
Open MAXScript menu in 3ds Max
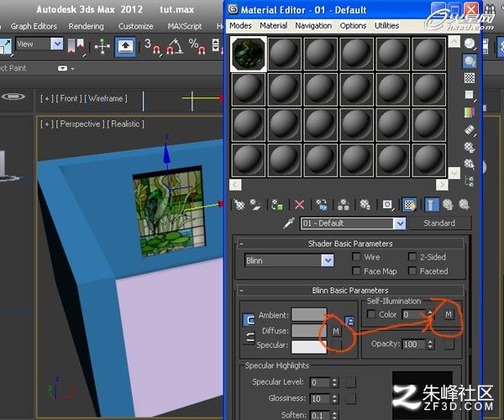(185, 26)
